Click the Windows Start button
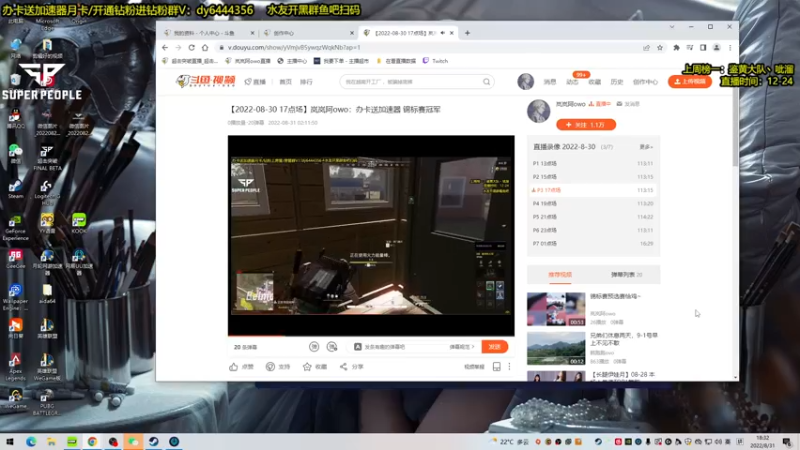800x450 pixels. click(x=10, y=441)
